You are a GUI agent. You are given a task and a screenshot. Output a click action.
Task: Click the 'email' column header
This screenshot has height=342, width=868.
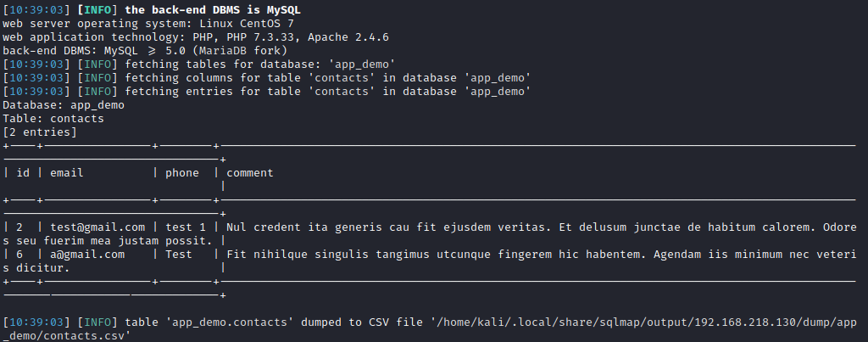click(x=67, y=173)
